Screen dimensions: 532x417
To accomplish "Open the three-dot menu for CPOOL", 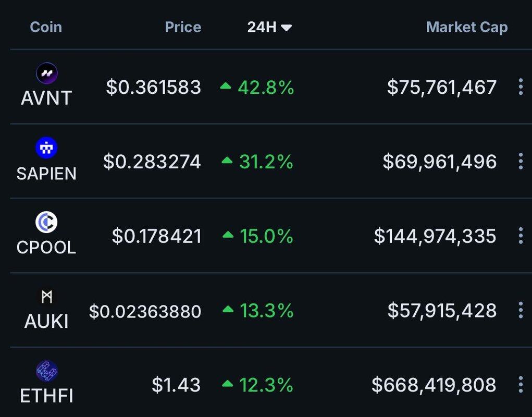I will 521,236.
